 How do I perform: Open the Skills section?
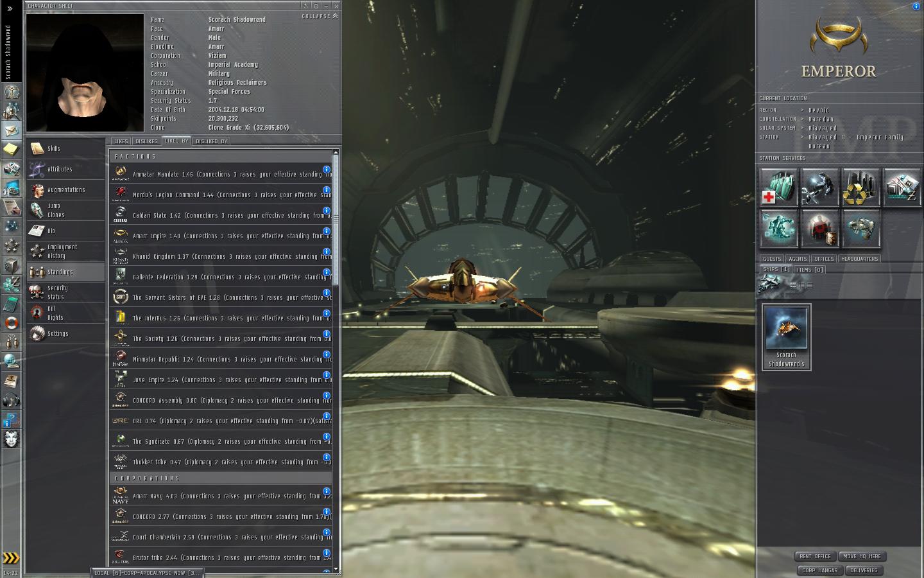click(65, 148)
